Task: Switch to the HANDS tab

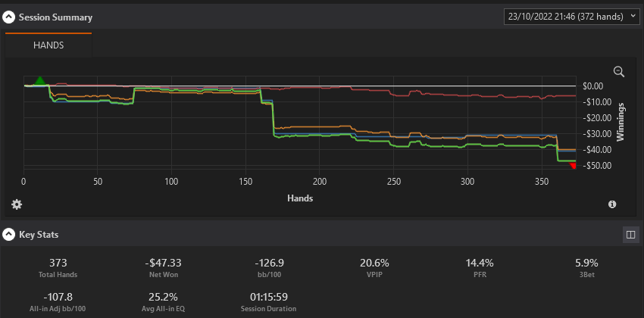Action: (48, 45)
